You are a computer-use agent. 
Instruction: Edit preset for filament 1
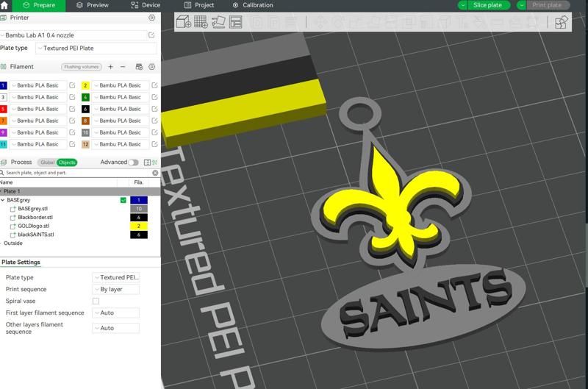[72, 85]
